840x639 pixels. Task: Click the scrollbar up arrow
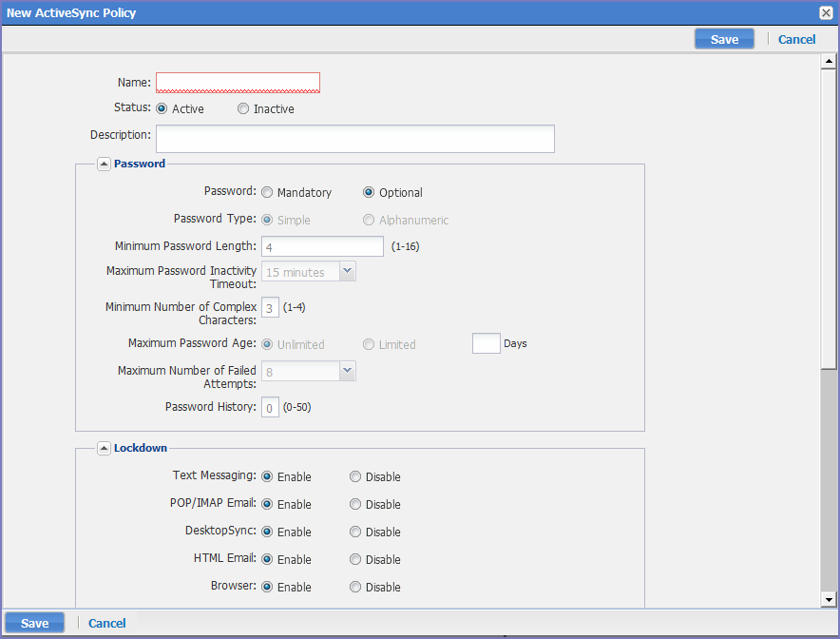[x=829, y=61]
